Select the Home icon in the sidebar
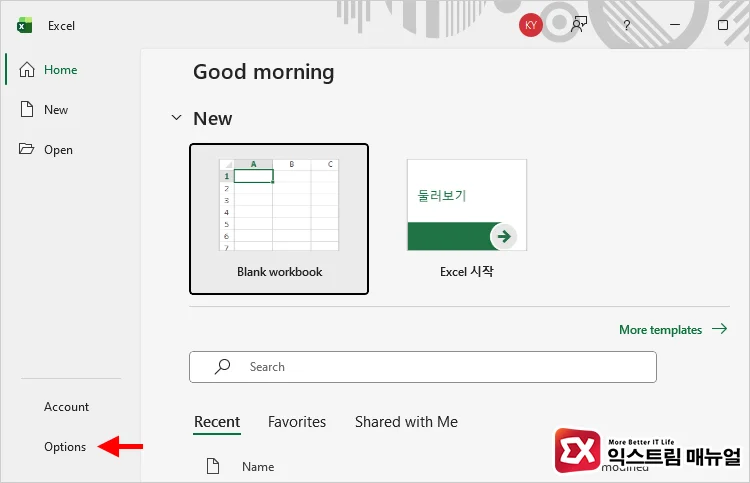Image resolution: width=750 pixels, height=483 pixels. click(27, 70)
